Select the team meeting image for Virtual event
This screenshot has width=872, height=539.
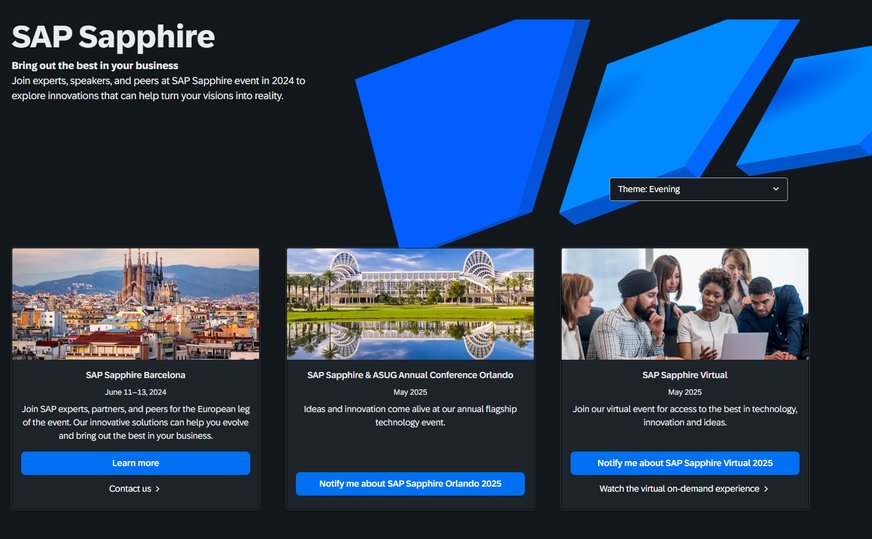coord(685,304)
